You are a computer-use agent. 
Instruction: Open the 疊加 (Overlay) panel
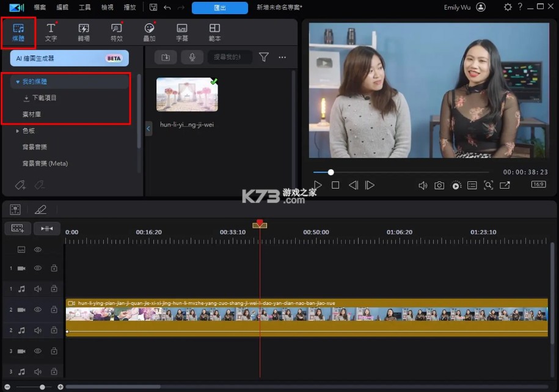point(148,31)
